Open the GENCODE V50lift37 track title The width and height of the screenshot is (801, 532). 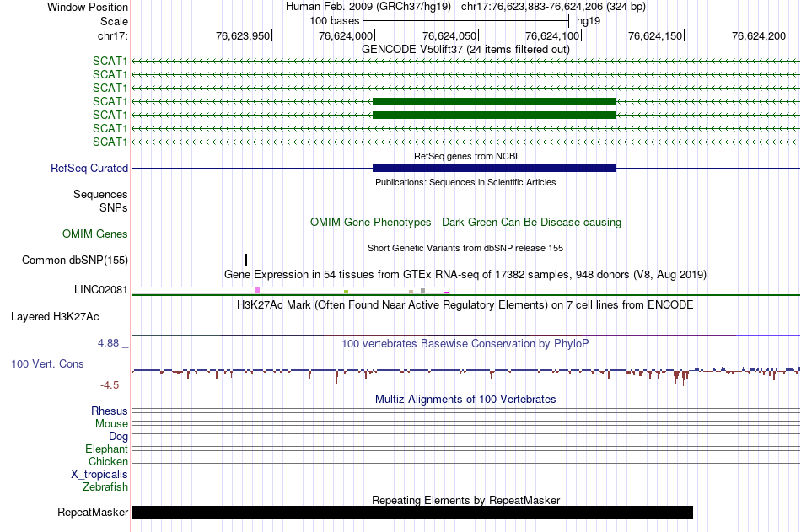(x=465, y=49)
